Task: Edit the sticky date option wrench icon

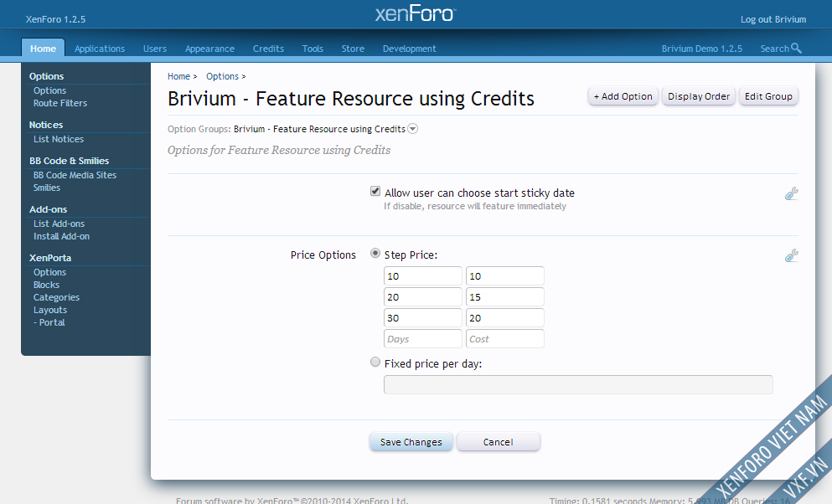Action: (x=791, y=193)
